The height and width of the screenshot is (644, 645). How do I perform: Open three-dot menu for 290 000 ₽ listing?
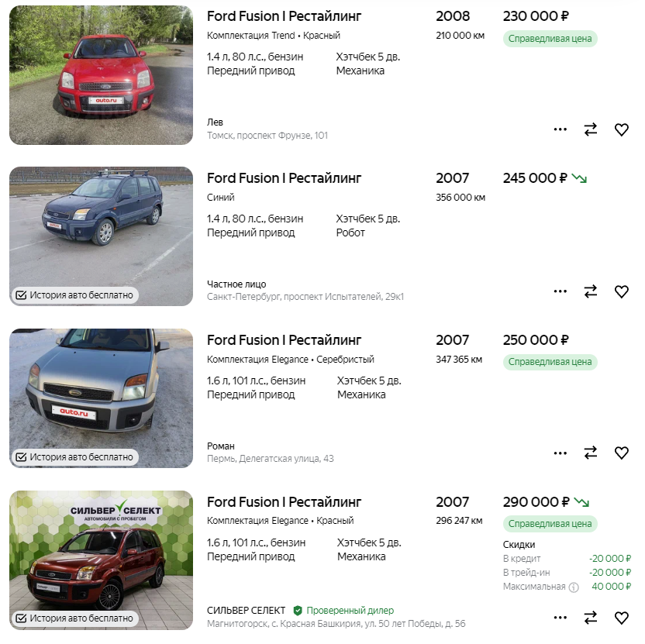pyautogui.click(x=560, y=618)
